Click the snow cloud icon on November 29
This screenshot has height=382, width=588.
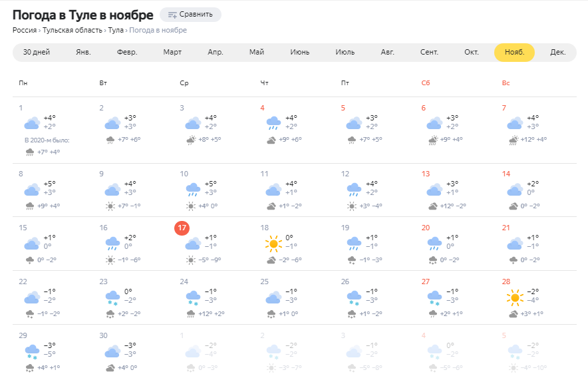tap(32, 352)
